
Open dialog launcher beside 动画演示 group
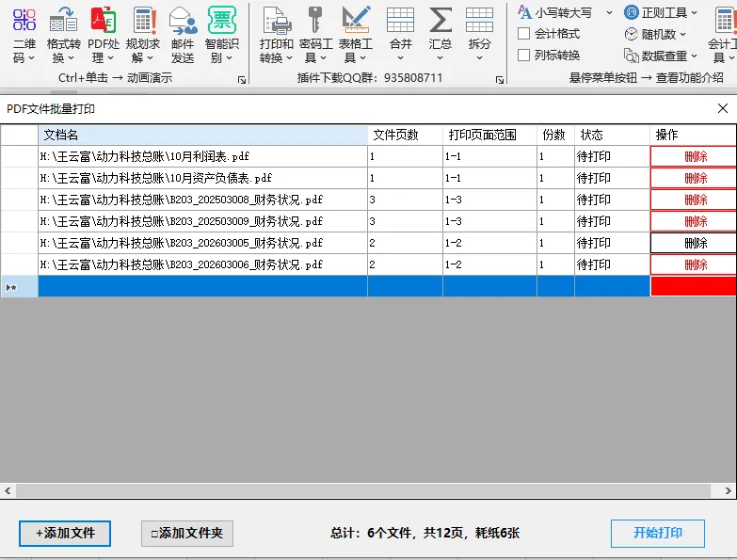click(242, 80)
